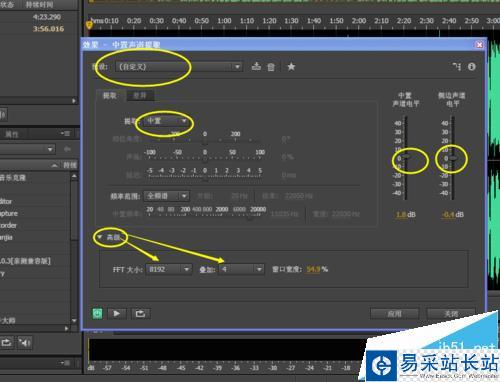The width and height of the screenshot is (500, 382).
Task: Click the 1:00 mark on the time ruler
Action: coord(224,21)
